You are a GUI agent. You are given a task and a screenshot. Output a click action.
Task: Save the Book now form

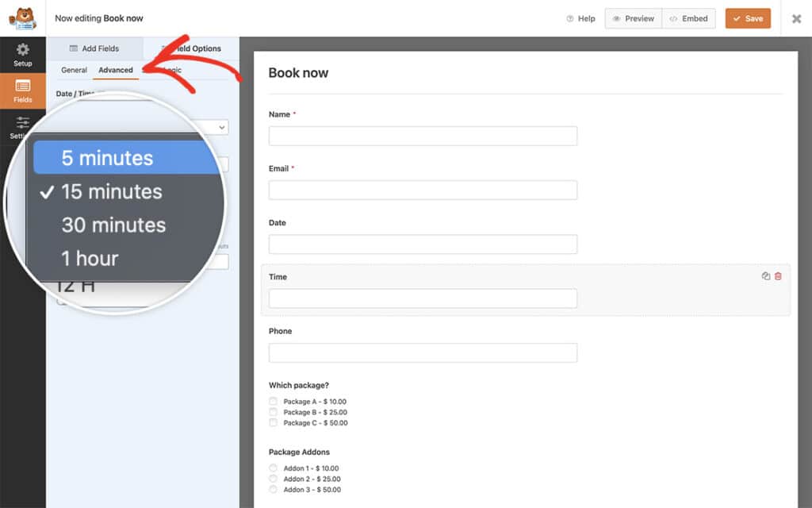[x=748, y=18]
